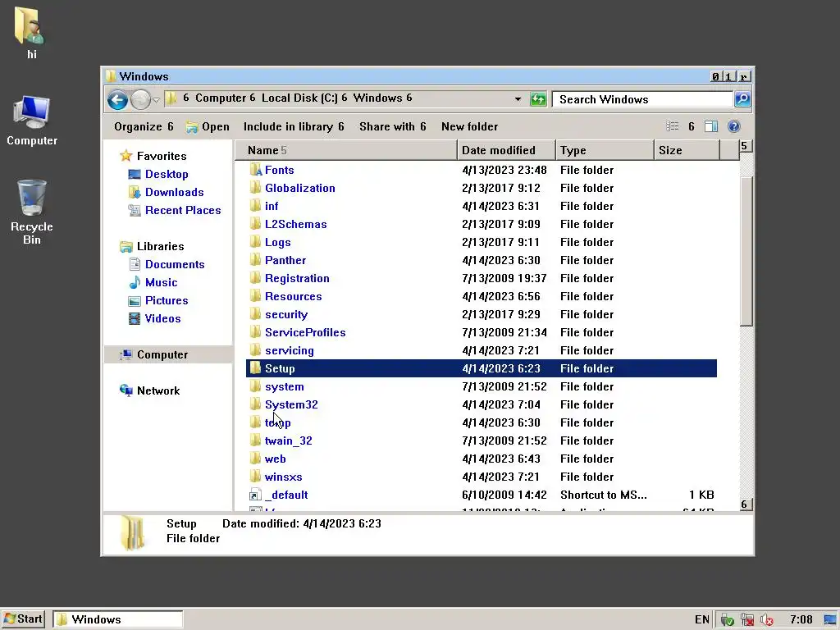Toggle the preview pane icon
Viewport: 840px width, 630px height.
[x=711, y=126]
